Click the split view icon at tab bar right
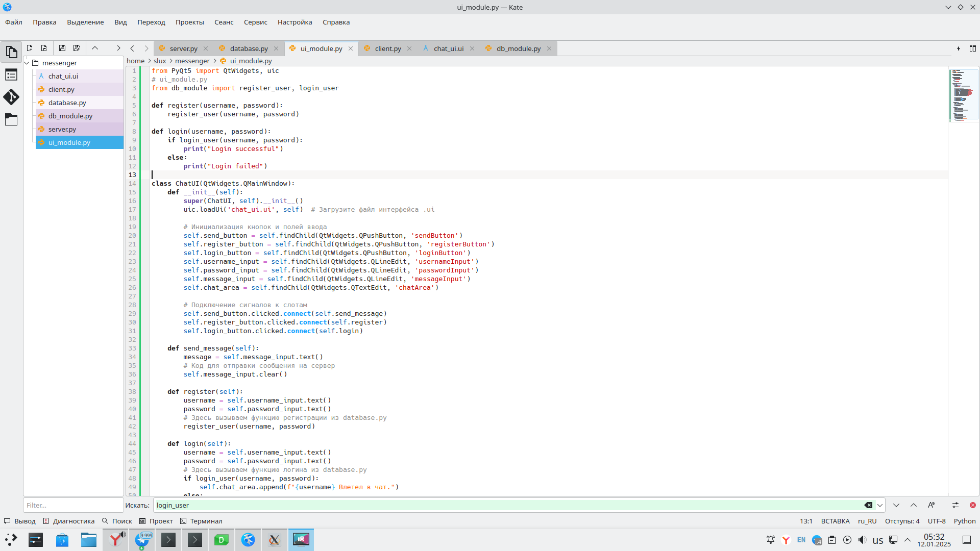Image resolution: width=980 pixels, height=551 pixels. coord(973,48)
